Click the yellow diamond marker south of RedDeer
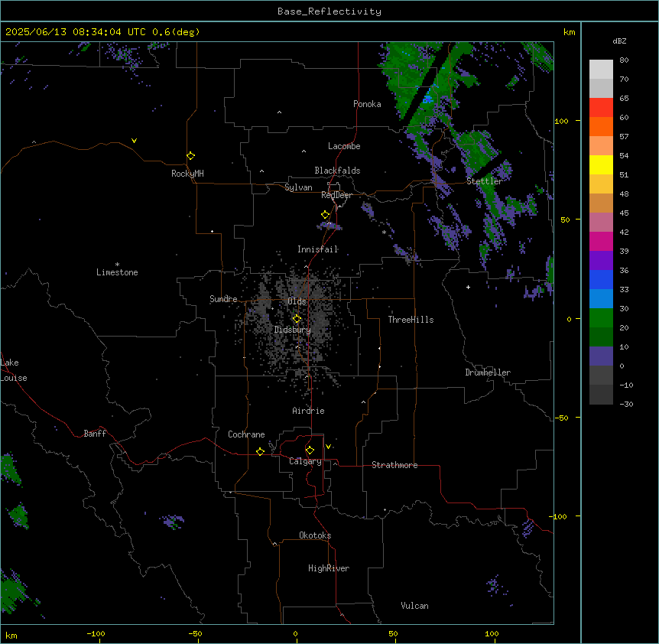Screen dimensions: 659x644 326,215
